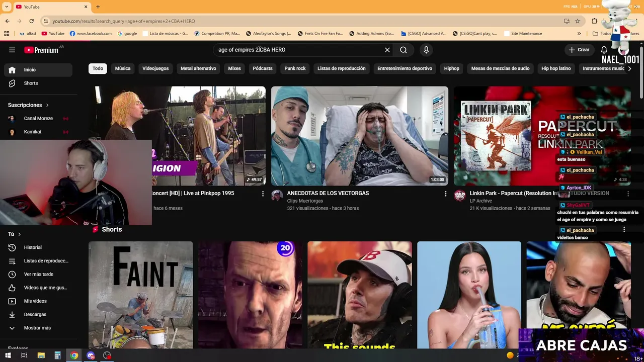Reload the page with the browser refresh button
644x362 pixels.
pos(32,21)
